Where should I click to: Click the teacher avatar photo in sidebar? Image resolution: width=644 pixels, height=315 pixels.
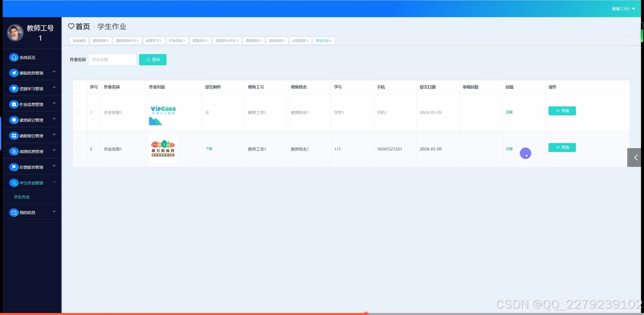tap(15, 33)
